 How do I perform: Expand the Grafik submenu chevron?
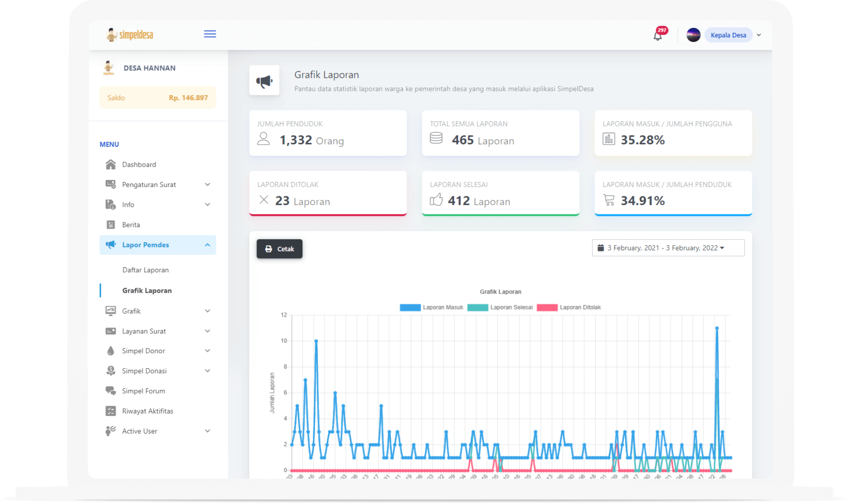tap(207, 311)
